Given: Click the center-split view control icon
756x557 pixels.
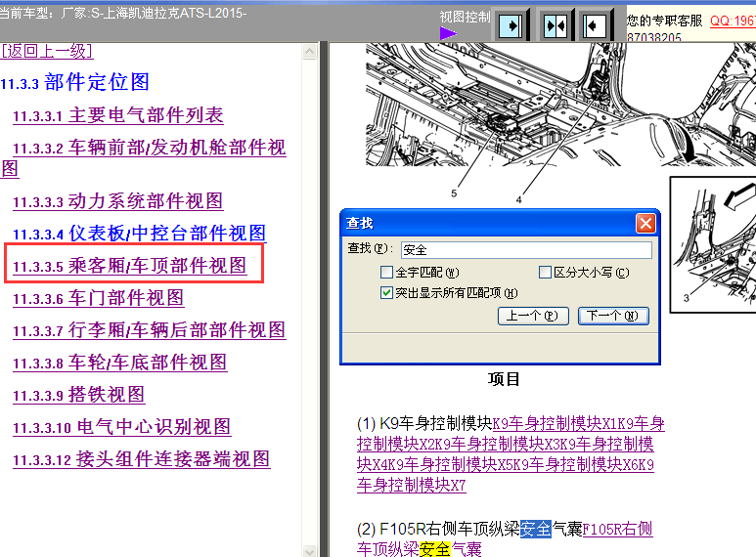Looking at the screenshot, I should (x=555, y=25).
